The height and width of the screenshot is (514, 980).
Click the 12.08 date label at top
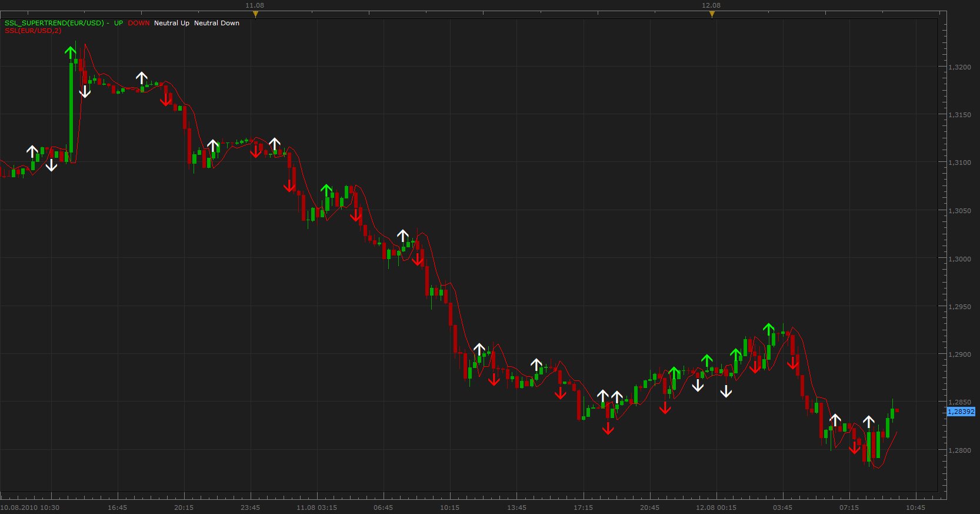click(711, 5)
